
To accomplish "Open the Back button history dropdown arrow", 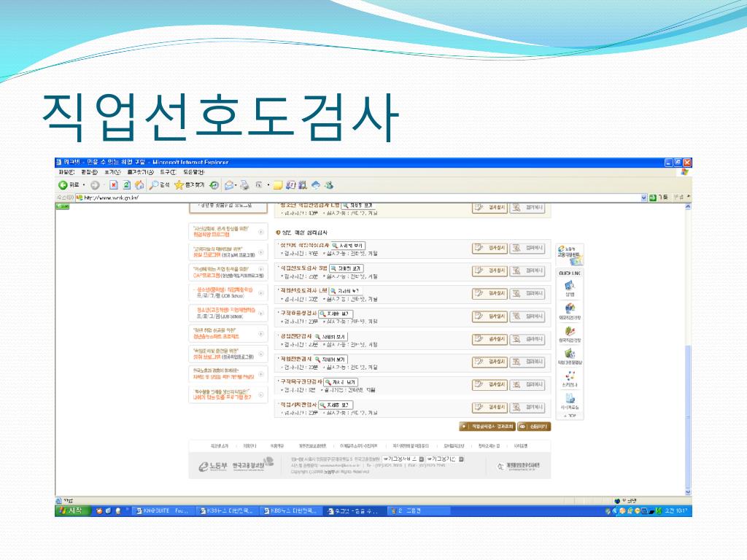I will pyautogui.click(x=84, y=185).
